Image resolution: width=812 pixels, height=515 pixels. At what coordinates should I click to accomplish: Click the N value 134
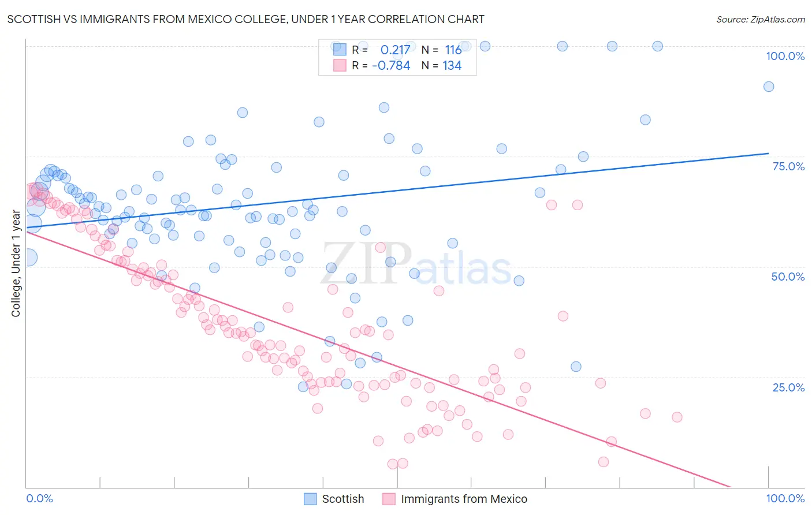(452, 65)
